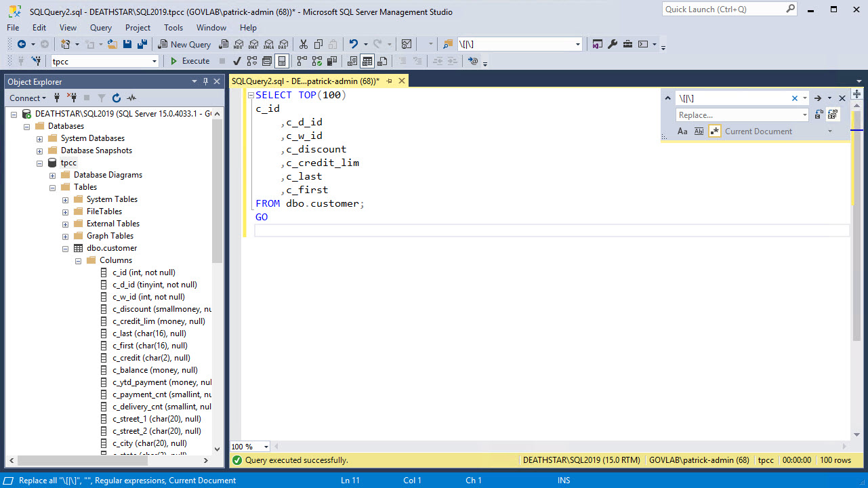Viewport: 868px width, 488px height.
Task: Open the available databases dropdown showing tpcc
Action: tap(153, 61)
